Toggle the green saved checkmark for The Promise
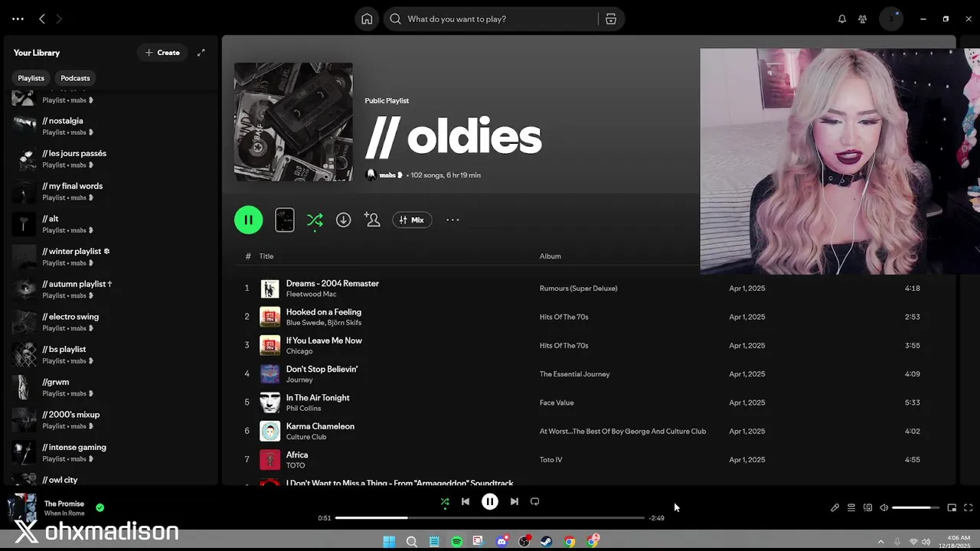The image size is (980, 551). 100,507
